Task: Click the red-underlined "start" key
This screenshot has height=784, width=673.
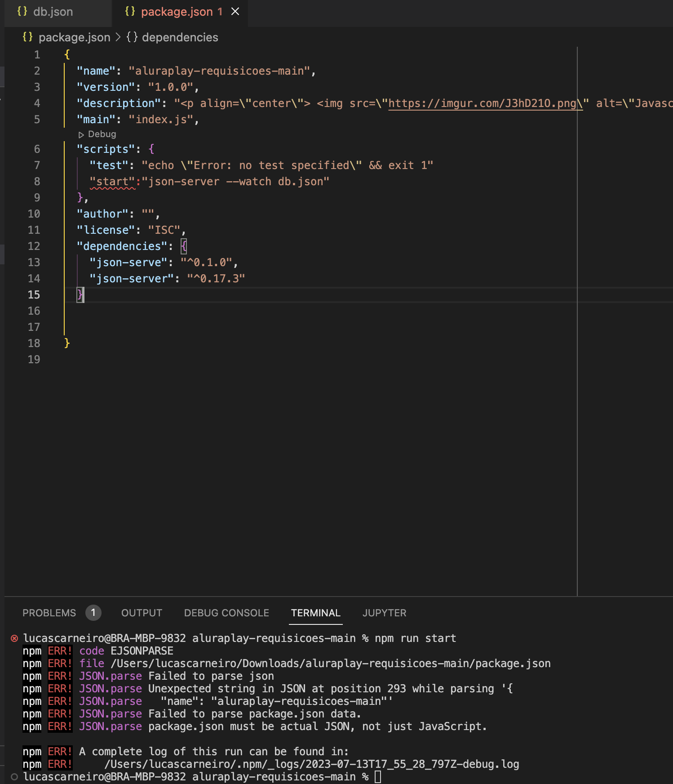Action: pyautogui.click(x=112, y=182)
